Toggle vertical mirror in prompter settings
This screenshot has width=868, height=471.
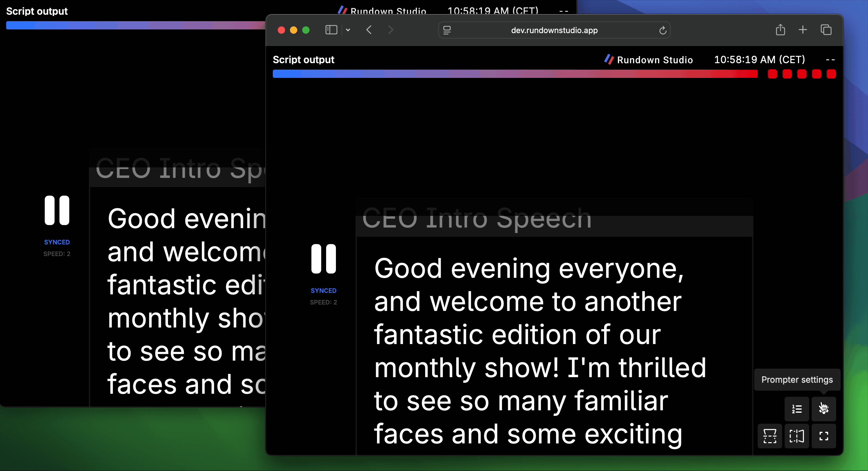point(770,436)
